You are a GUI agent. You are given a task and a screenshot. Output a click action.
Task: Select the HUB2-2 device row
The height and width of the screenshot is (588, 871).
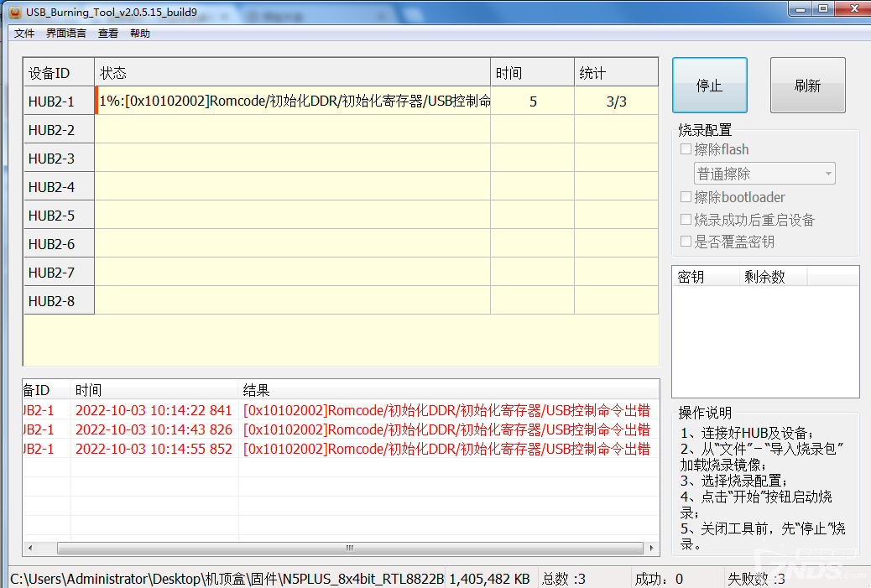point(341,130)
